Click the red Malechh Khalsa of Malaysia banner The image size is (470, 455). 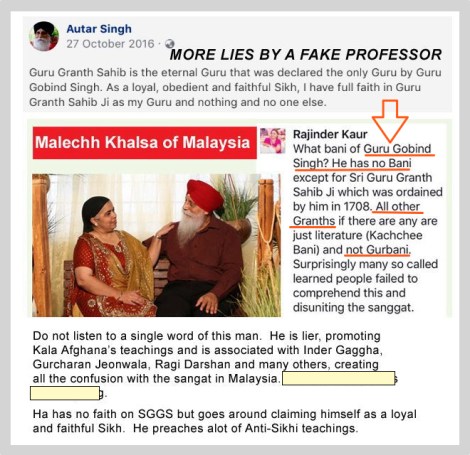(x=145, y=143)
